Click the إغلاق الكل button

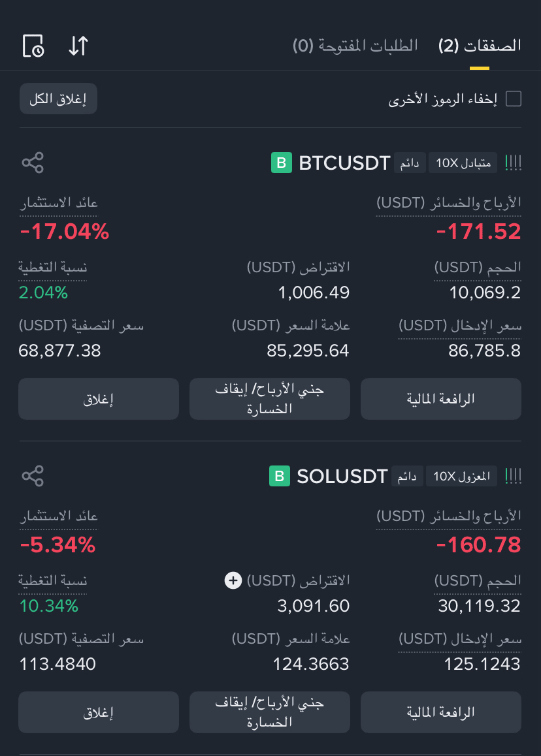(x=58, y=99)
